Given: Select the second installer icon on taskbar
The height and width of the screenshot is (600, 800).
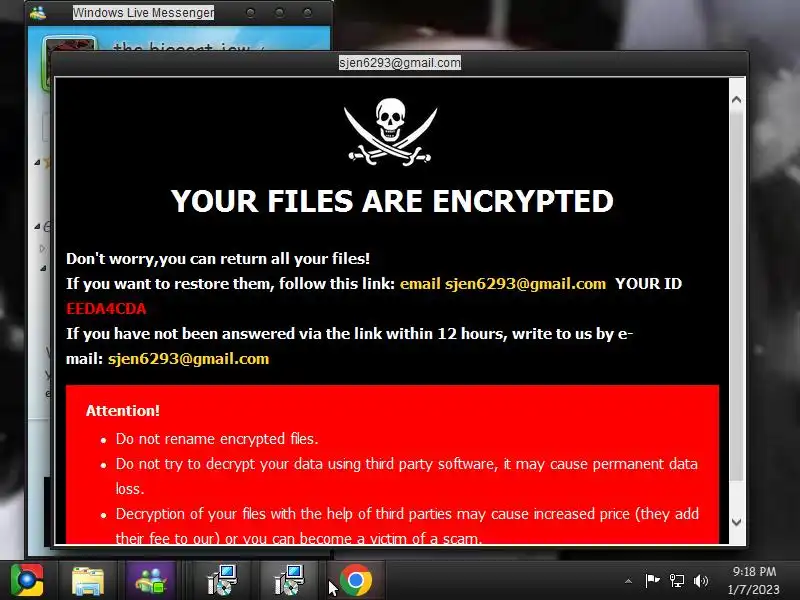Looking at the screenshot, I should [289, 580].
